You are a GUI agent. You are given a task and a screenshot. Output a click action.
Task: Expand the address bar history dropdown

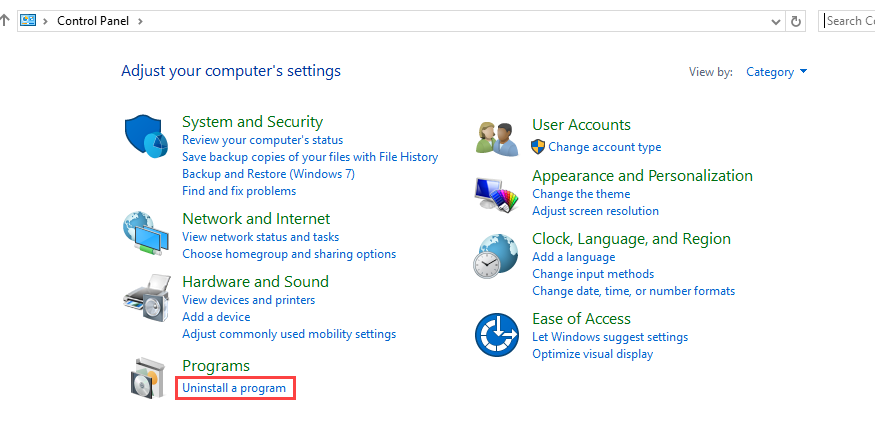(x=775, y=21)
